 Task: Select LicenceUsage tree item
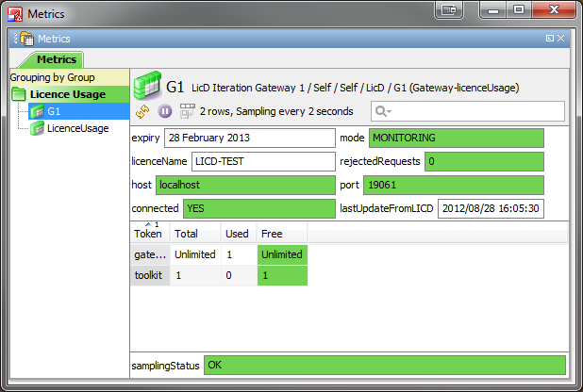pos(76,128)
